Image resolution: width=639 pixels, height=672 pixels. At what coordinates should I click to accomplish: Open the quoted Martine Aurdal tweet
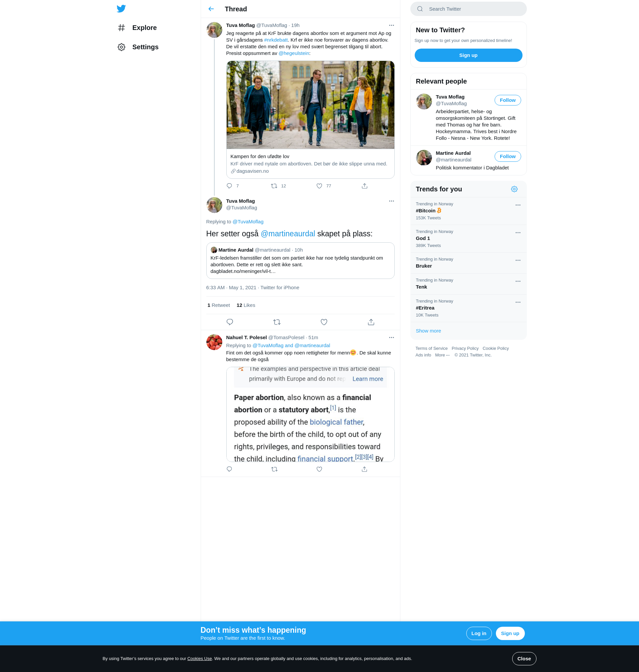[300, 261]
